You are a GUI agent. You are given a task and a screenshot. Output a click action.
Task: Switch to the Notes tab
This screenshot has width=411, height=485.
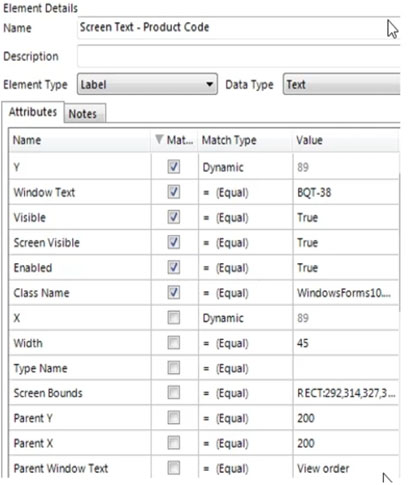pyautogui.click(x=85, y=114)
